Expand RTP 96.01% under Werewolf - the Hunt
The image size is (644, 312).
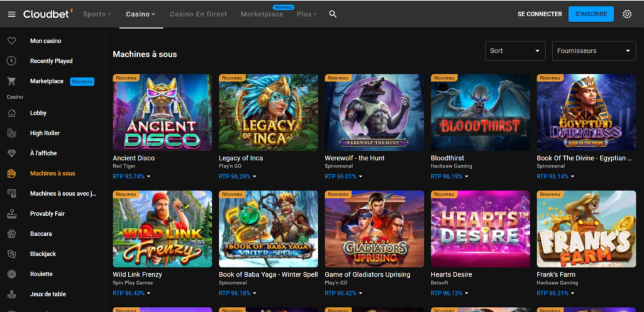coord(343,177)
